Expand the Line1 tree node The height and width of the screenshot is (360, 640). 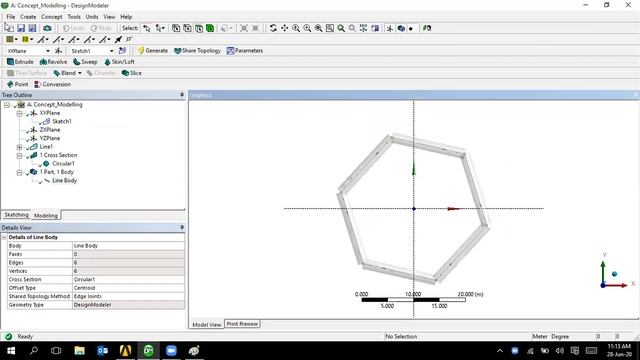tap(19, 147)
